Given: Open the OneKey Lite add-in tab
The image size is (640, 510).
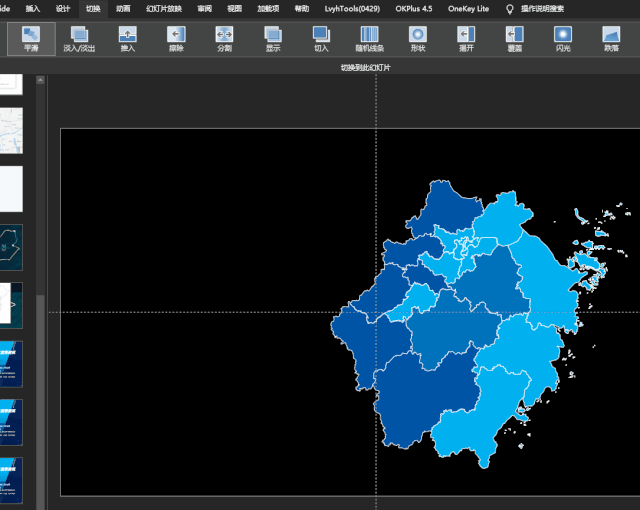Looking at the screenshot, I should [468, 9].
